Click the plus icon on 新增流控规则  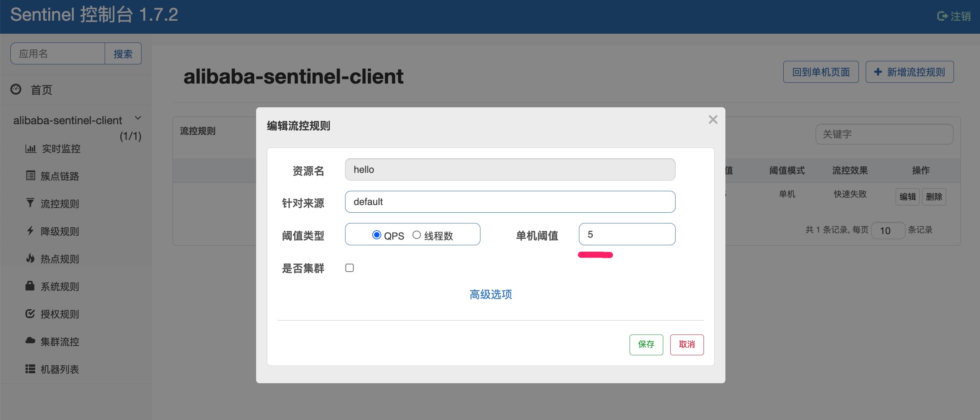point(878,72)
